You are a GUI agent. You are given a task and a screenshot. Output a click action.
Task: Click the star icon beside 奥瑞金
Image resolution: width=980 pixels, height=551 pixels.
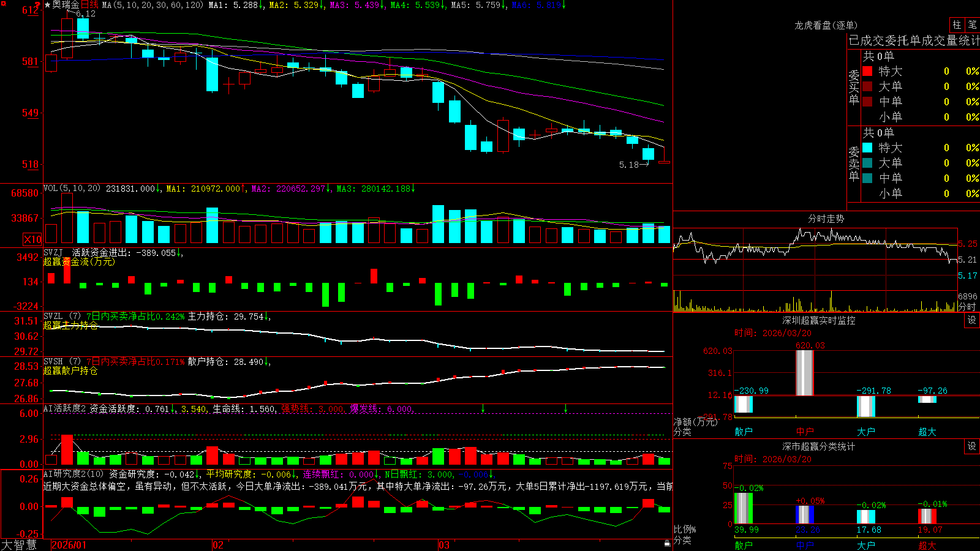[48, 5]
